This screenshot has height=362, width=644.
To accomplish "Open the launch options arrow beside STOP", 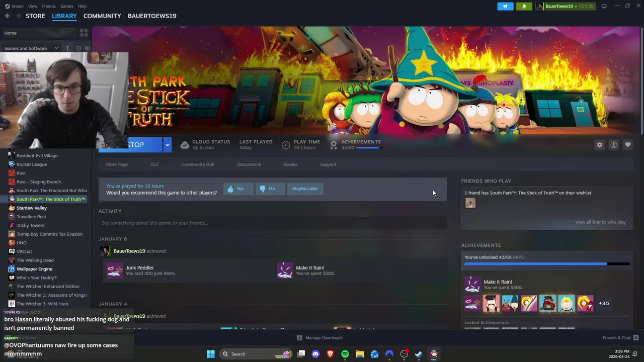I will click(x=167, y=145).
